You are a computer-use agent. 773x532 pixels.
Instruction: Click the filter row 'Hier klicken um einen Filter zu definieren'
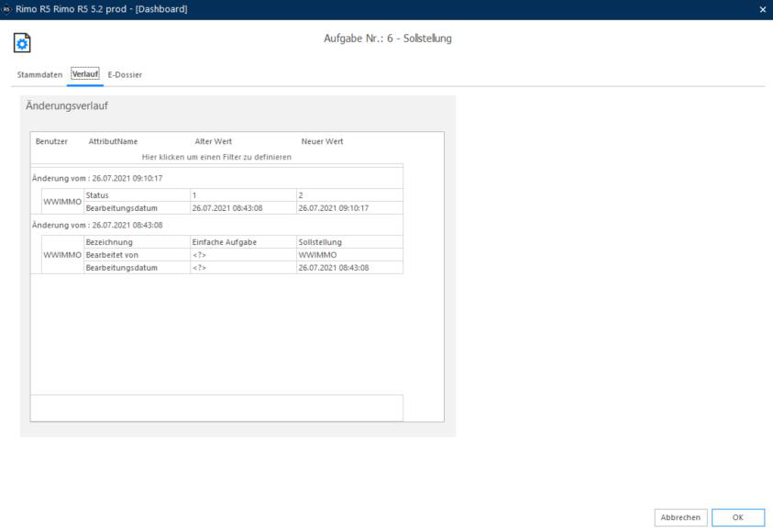pyautogui.click(x=216, y=157)
